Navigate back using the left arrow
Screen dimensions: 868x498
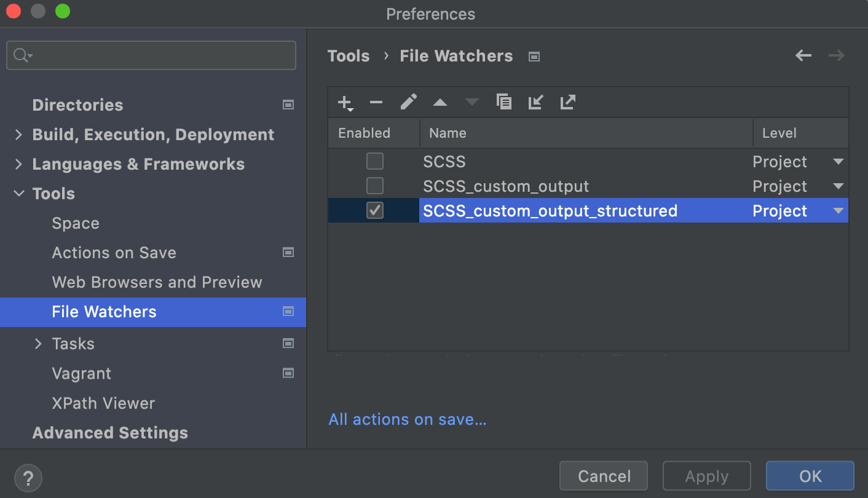(x=803, y=55)
